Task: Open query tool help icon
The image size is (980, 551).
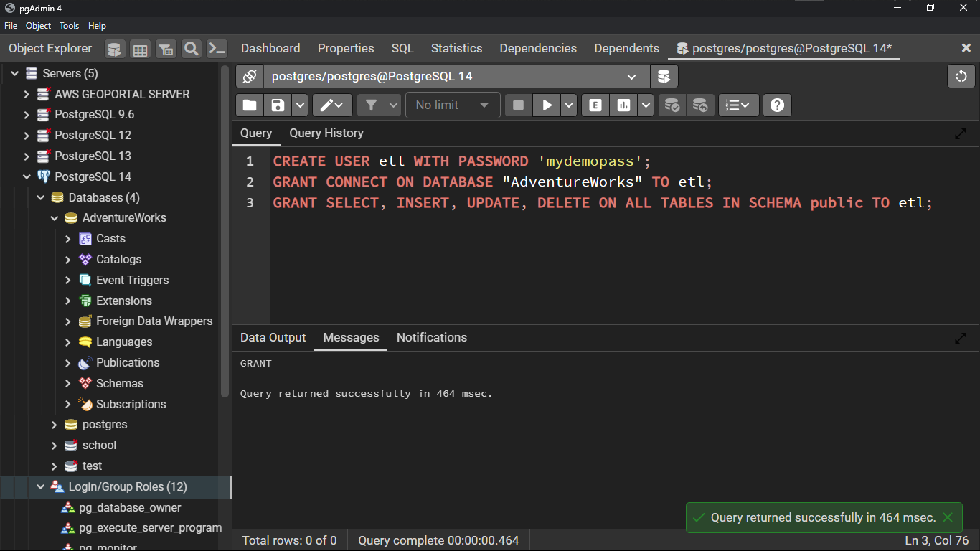Action: 777,105
